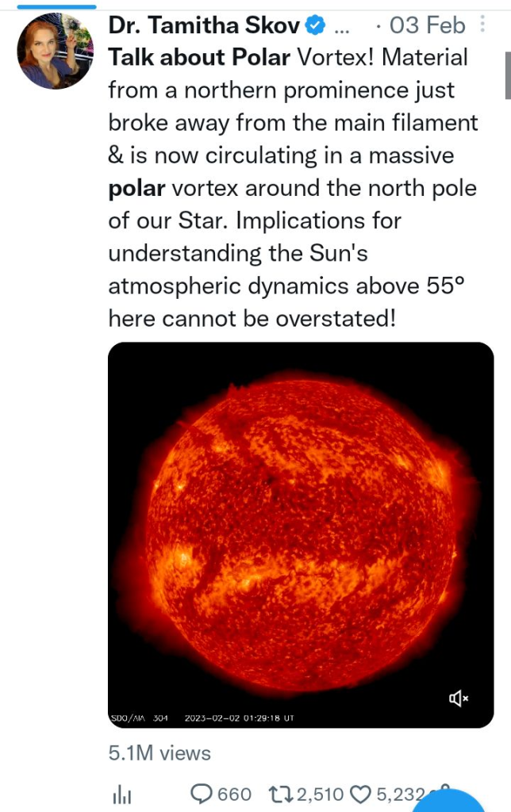This screenshot has width=511, height=812.
Task: Tap the blue floating compose button
Action: click(x=450, y=802)
